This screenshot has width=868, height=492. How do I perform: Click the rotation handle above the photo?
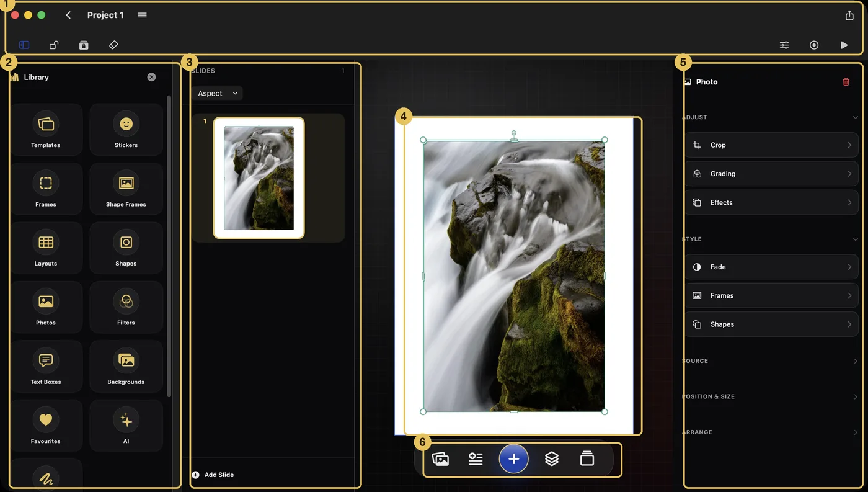click(x=514, y=133)
